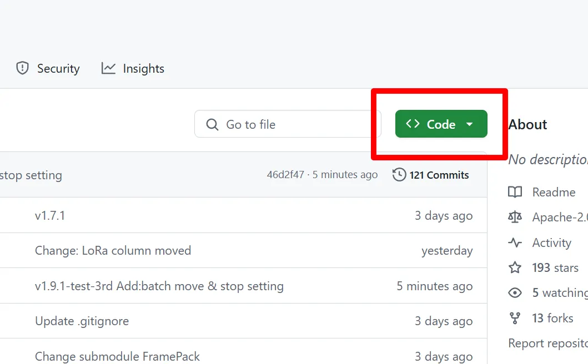Viewport: 588px width, 364px height.
Task: Click the code brackets icon
Action: (x=413, y=124)
